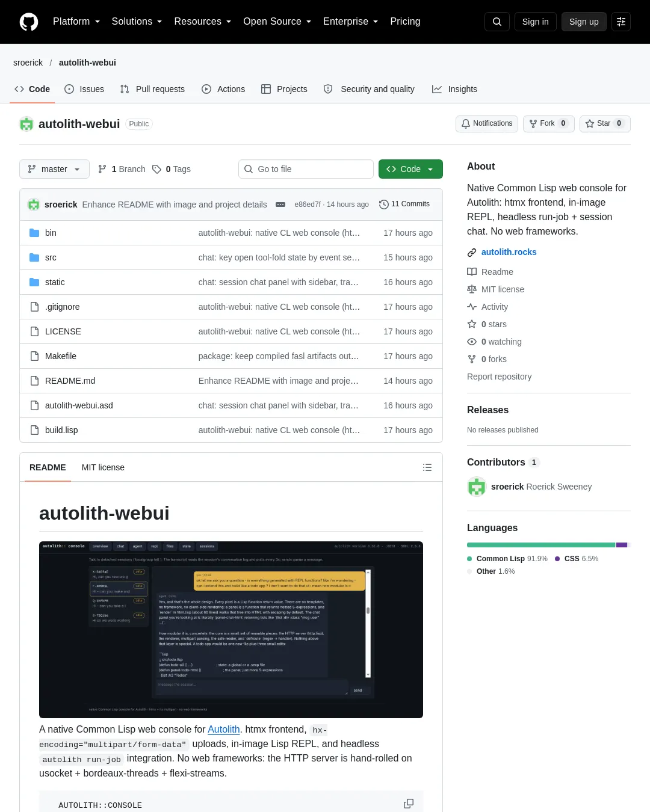650x812 pixels.
Task: Open the GitHub homepage logo
Action: [x=29, y=22]
